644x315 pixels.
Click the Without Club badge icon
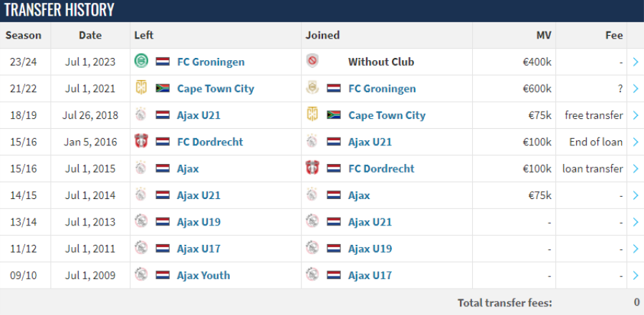point(312,62)
